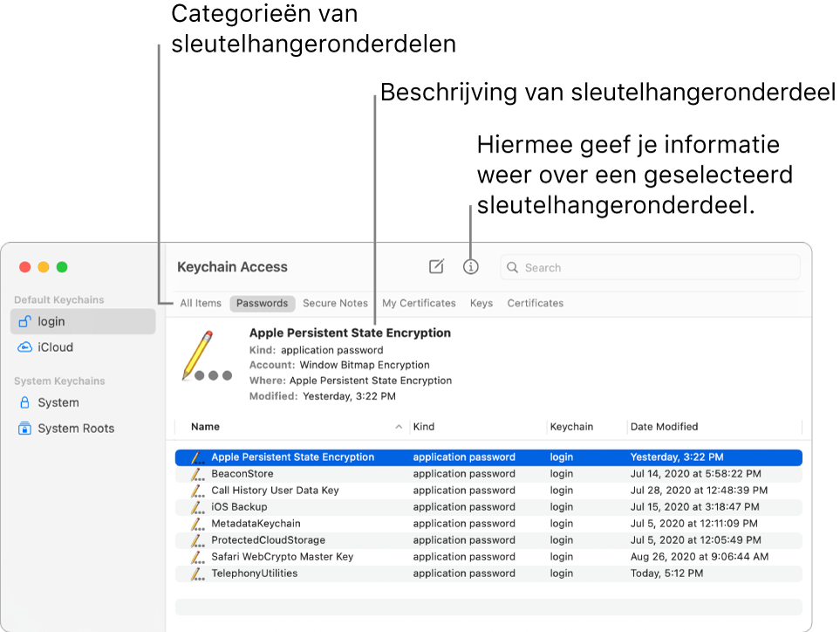Viewport: 840px width, 632px height.
Task: Select the iOS Backup row
Action: pos(488,507)
